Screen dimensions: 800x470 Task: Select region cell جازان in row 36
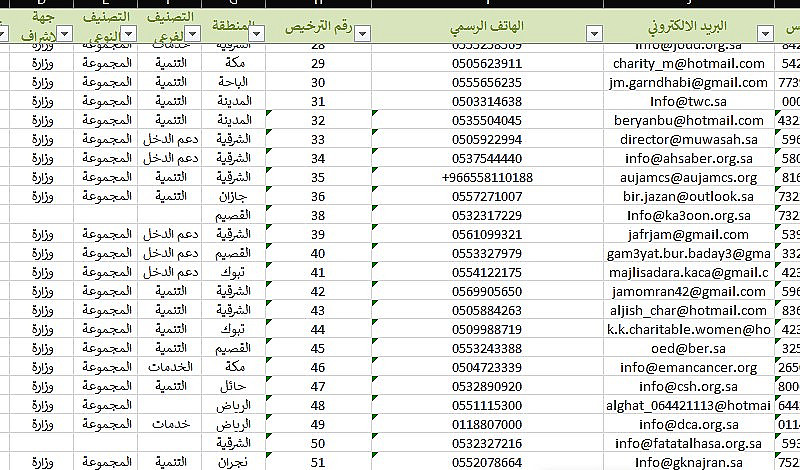coord(234,196)
